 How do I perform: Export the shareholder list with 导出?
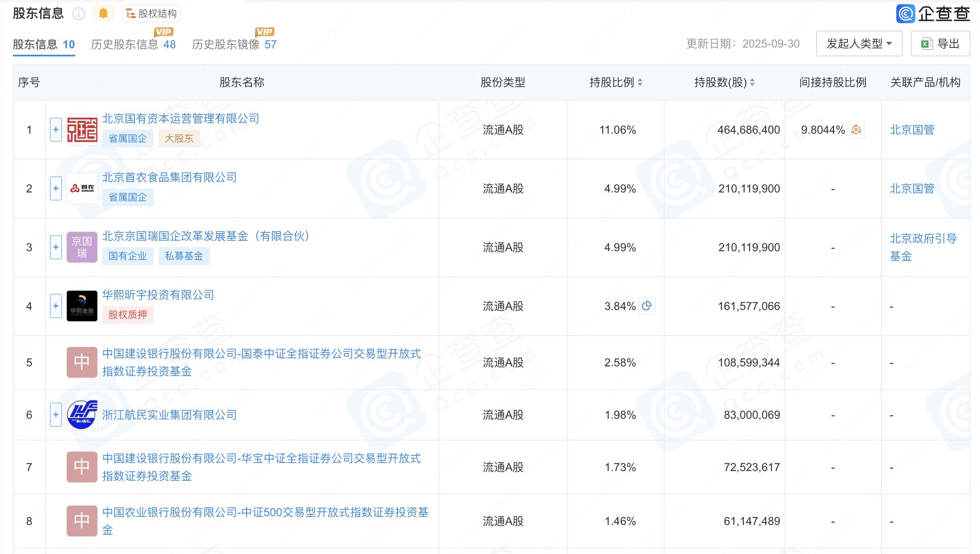click(x=940, y=43)
